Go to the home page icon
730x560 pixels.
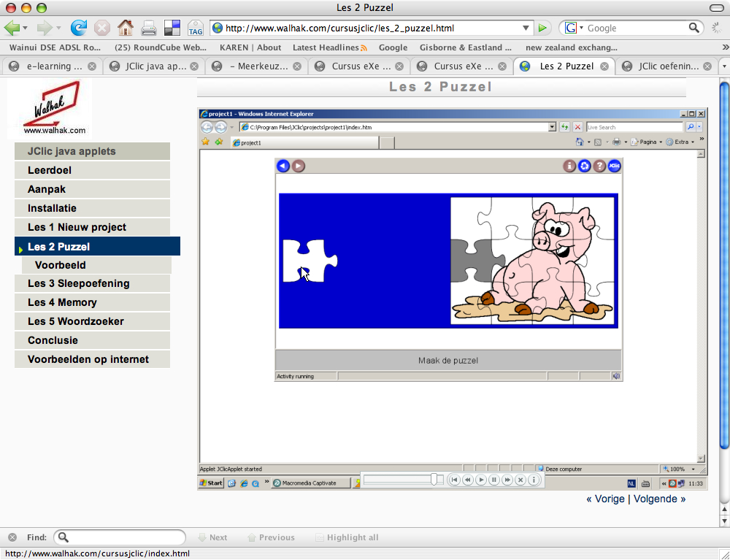126,28
